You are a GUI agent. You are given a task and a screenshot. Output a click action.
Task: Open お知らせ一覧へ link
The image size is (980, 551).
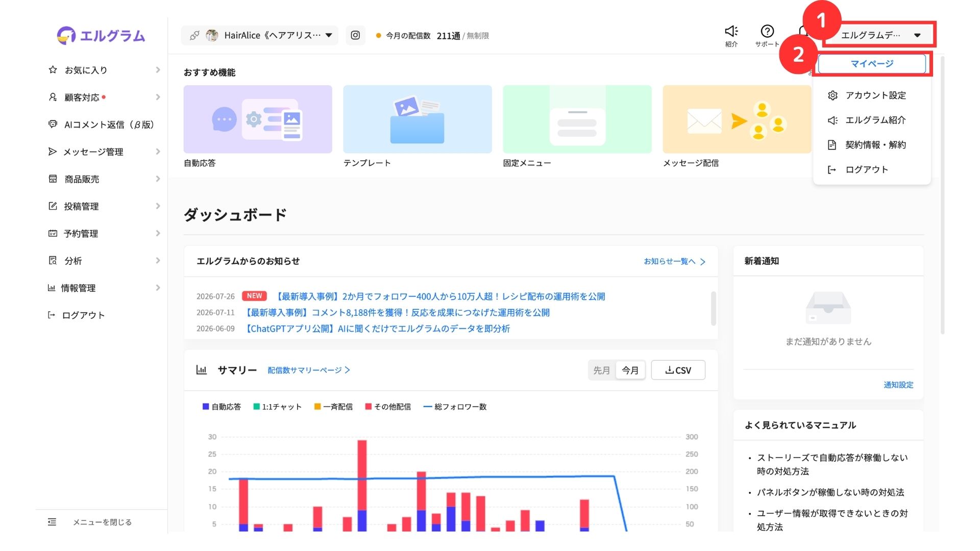click(x=674, y=262)
